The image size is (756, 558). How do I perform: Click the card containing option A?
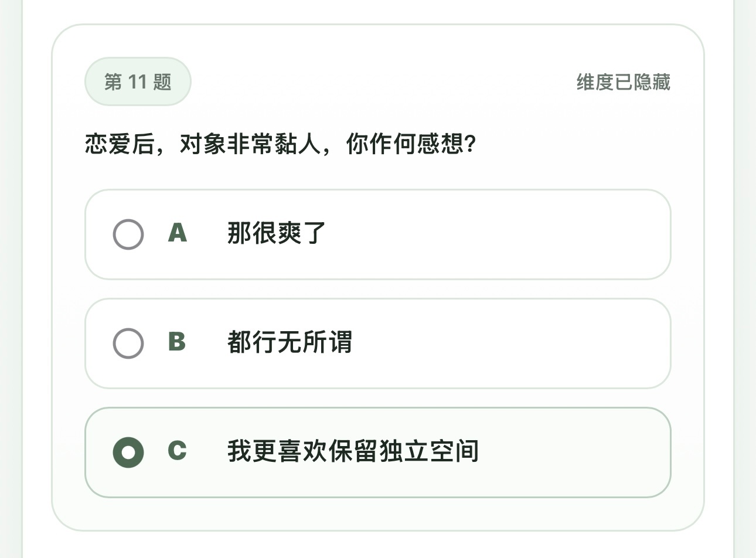pyautogui.click(x=378, y=234)
